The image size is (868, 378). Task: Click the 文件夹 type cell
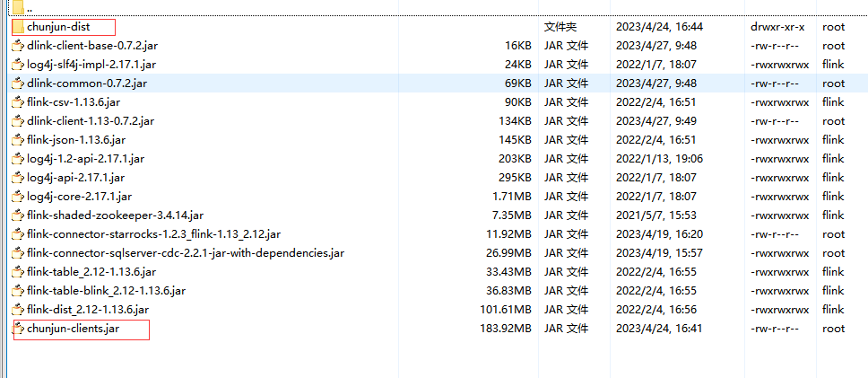coord(560,27)
